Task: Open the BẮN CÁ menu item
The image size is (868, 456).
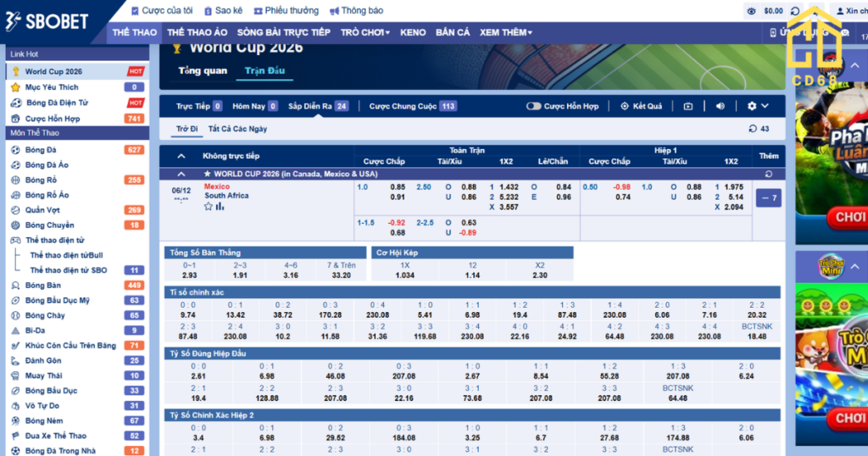Action: [x=453, y=33]
